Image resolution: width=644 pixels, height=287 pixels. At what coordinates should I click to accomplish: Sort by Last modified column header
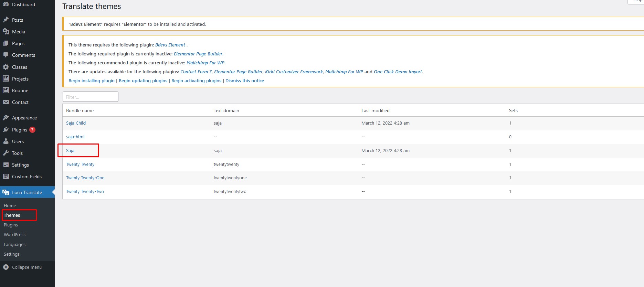[376, 110]
